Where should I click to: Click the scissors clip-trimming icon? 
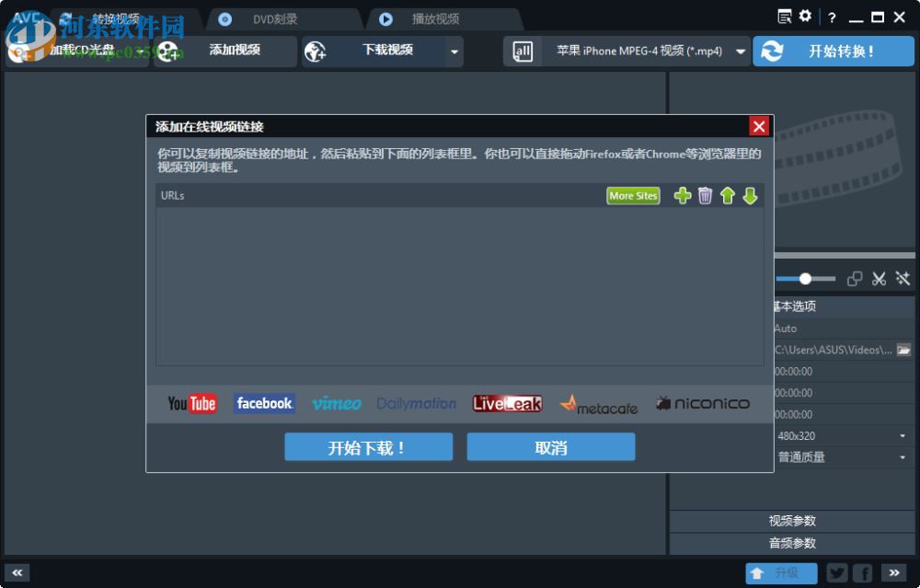click(878, 277)
